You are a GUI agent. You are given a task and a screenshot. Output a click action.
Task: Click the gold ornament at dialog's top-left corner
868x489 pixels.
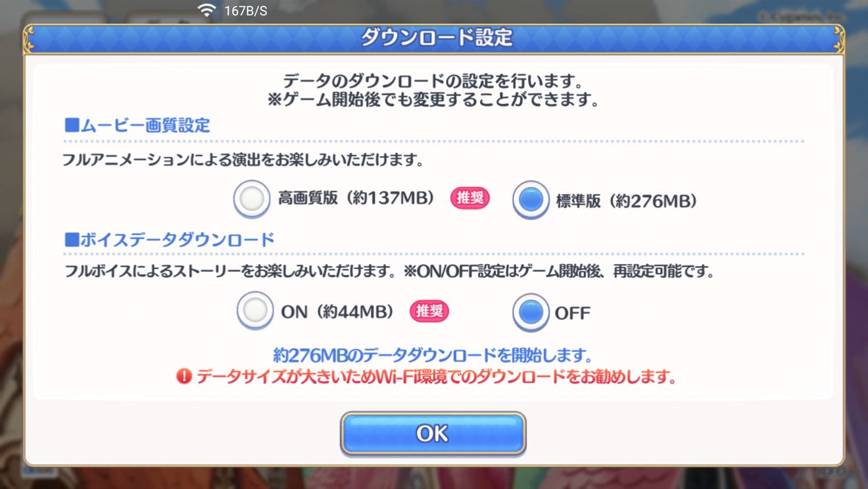(x=28, y=39)
